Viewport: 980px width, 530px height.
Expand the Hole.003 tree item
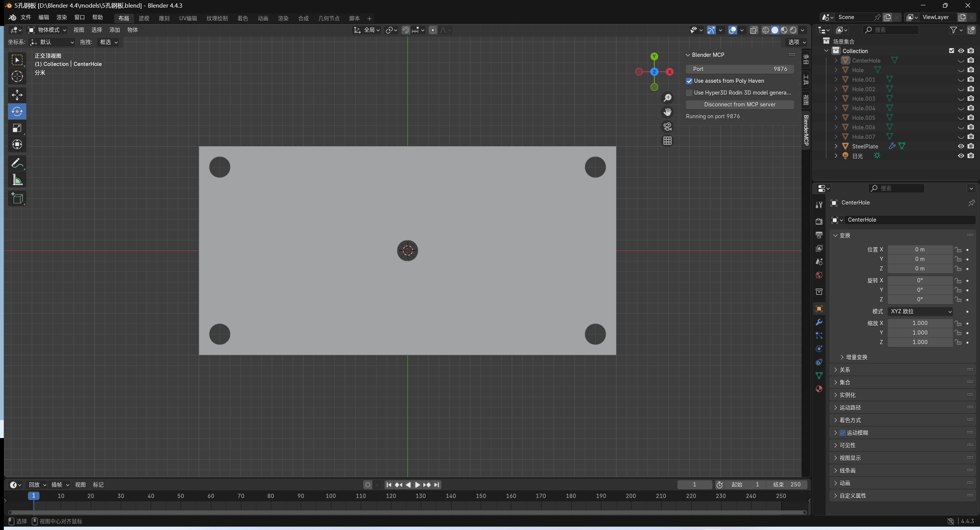836,99
